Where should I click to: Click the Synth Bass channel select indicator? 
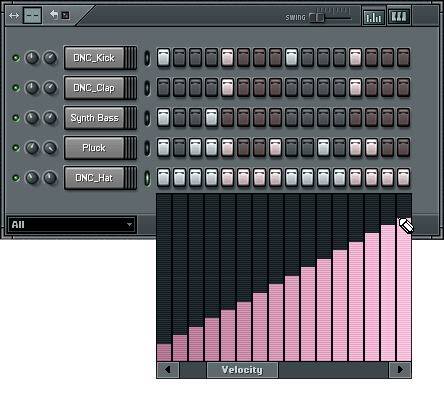[147, 118]
